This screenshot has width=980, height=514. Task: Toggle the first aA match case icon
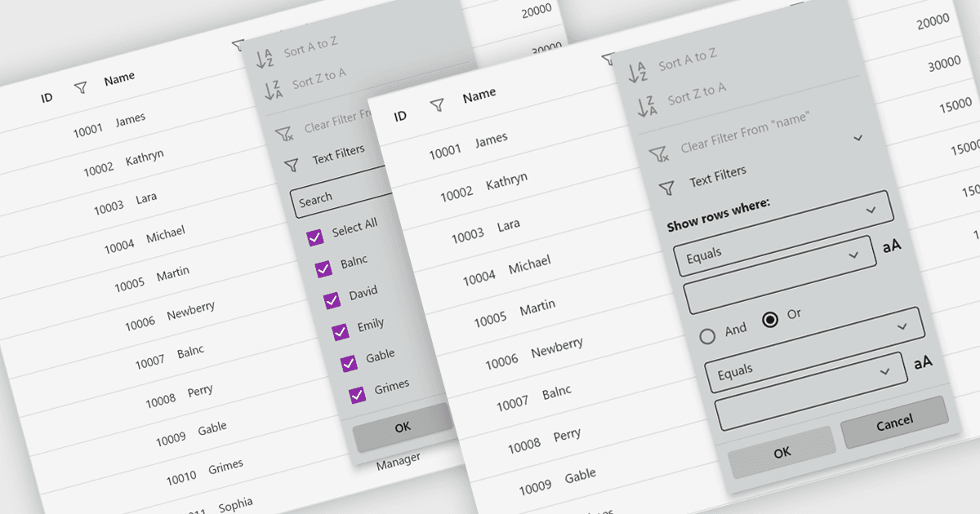coord(892,245)
